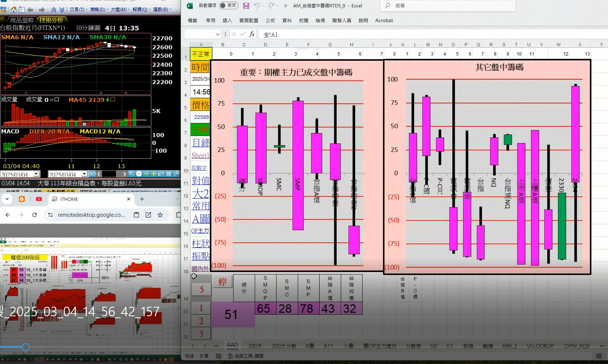Click the clipboard icon in Chrome address bar
The width and height of the screenshot is (608, 364).
tap(136, 215)
